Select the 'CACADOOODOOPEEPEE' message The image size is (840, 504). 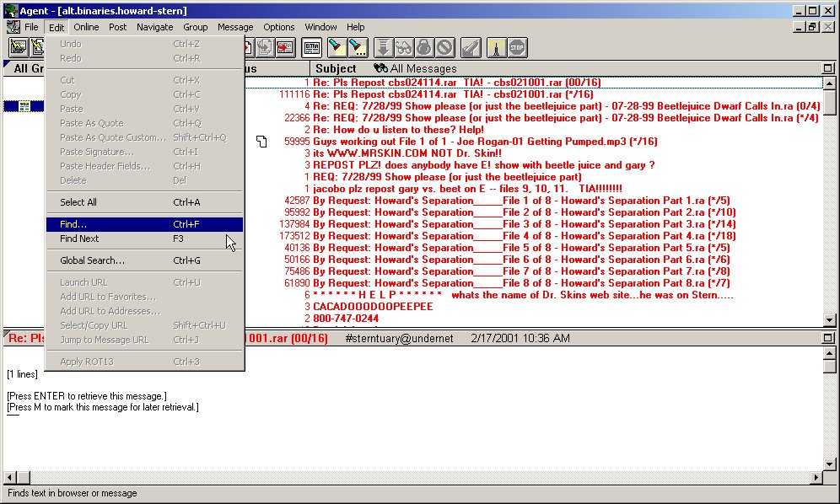click(373, 307)
